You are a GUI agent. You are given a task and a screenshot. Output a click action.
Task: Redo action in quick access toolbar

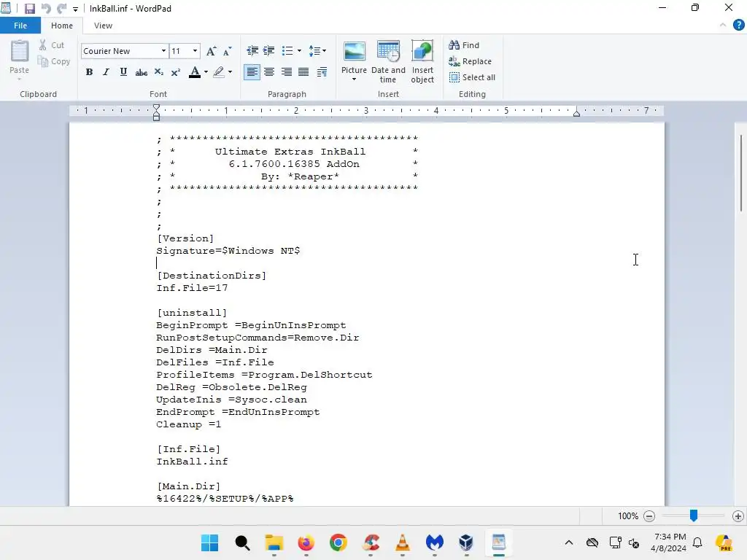pos(61,9)
